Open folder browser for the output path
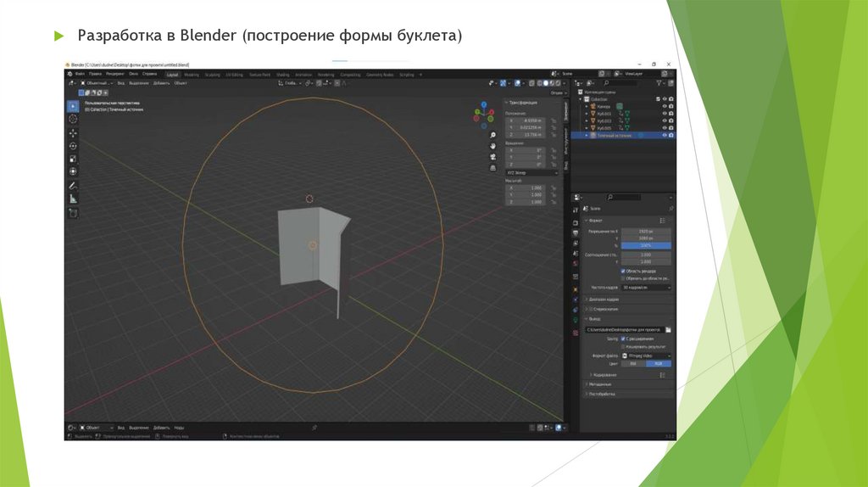The image size is (868, 487). pos(668,328)
